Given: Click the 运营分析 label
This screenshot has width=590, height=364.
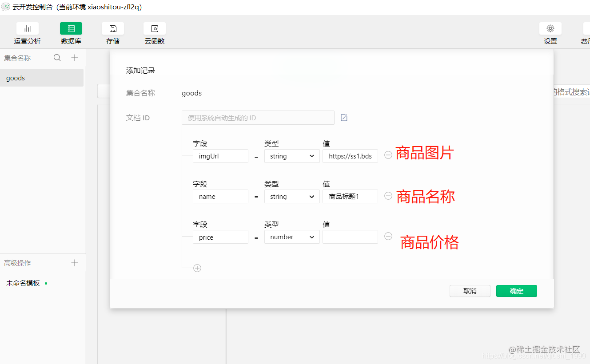Looking at the screenshot, I should pos(28,41).
